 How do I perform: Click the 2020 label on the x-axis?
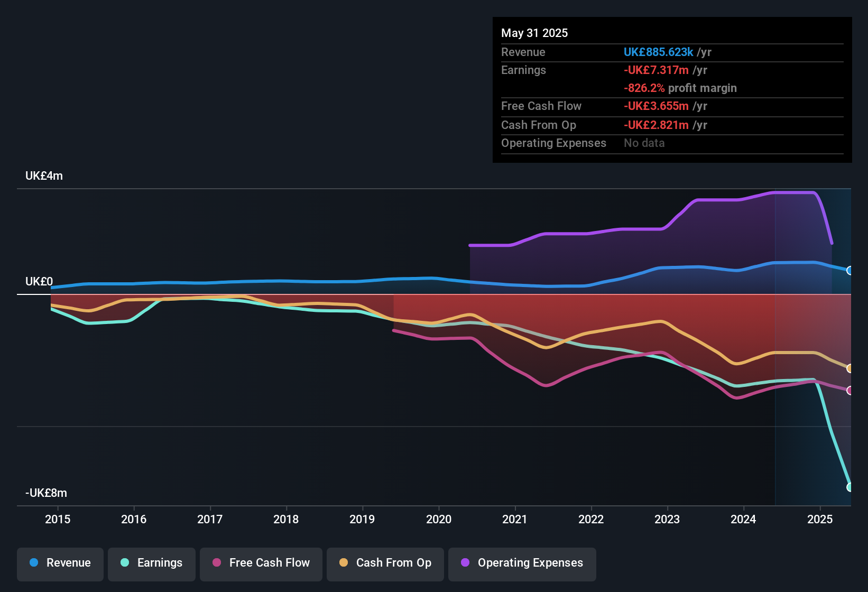pyautogui.click(x=439, y=520)
